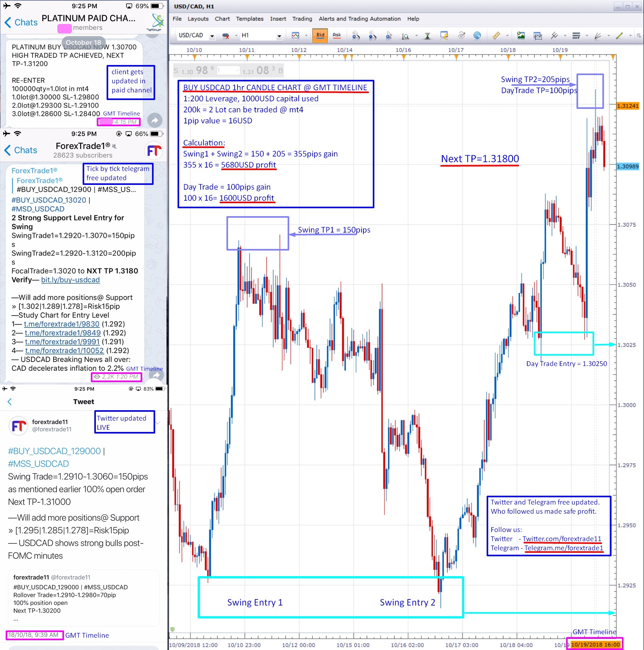Click the forward arrow on Platinum message

click(155, 120)
